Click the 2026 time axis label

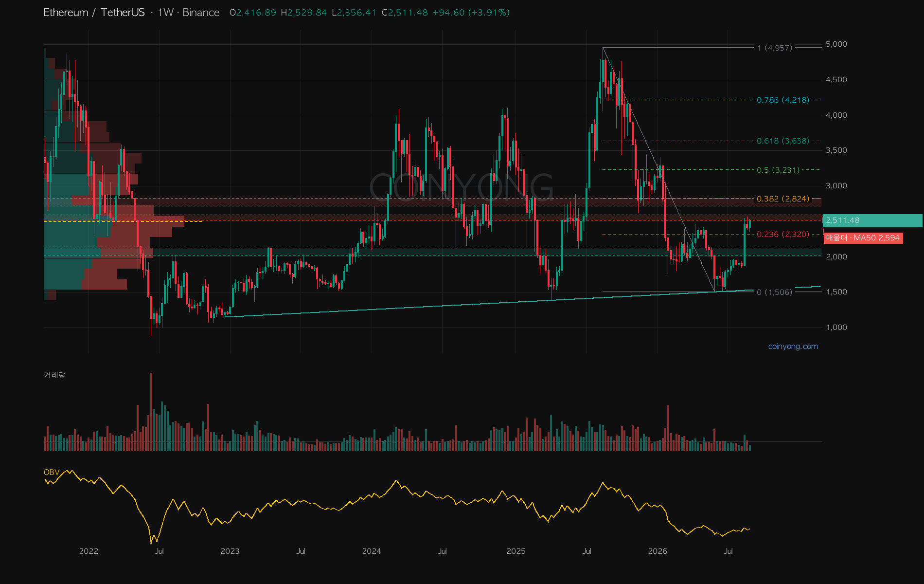(657, 551)
